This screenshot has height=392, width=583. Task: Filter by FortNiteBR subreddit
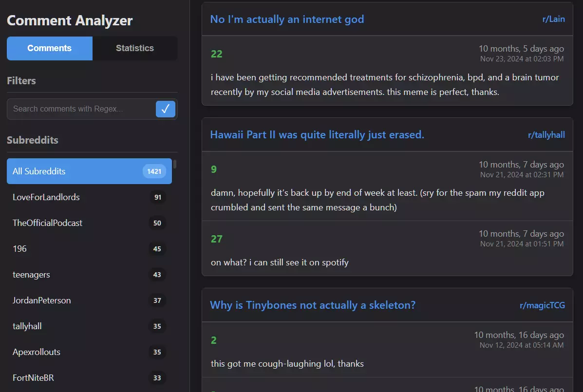point(89,378)
